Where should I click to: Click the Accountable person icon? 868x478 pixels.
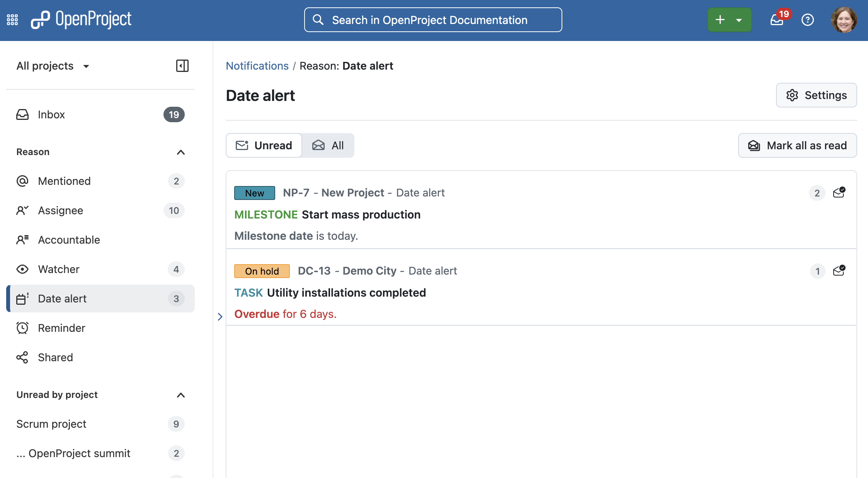point(22,240)
